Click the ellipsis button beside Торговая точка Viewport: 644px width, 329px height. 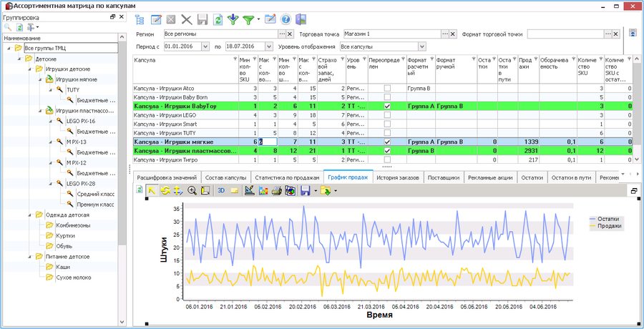(x=445, y=34)
